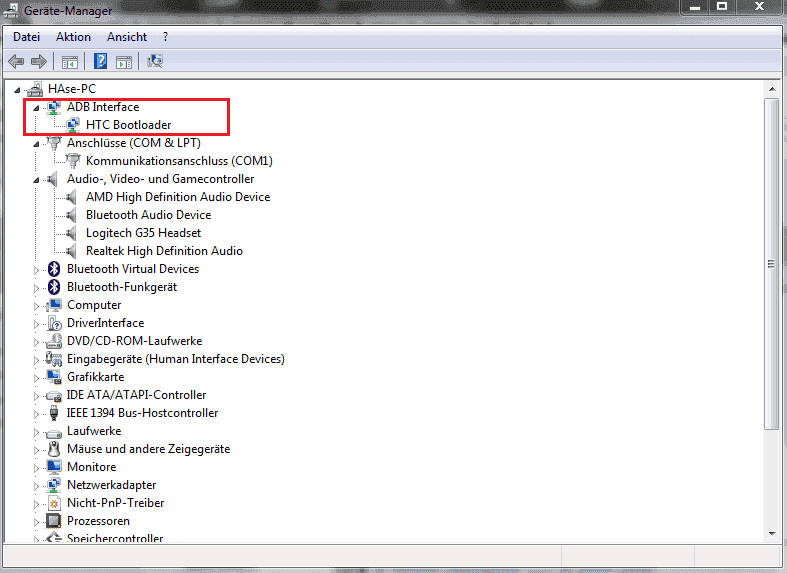The image size is (787, 573).
Task: Click the HAse-PC computer icon
Action: tap(35, 89)
